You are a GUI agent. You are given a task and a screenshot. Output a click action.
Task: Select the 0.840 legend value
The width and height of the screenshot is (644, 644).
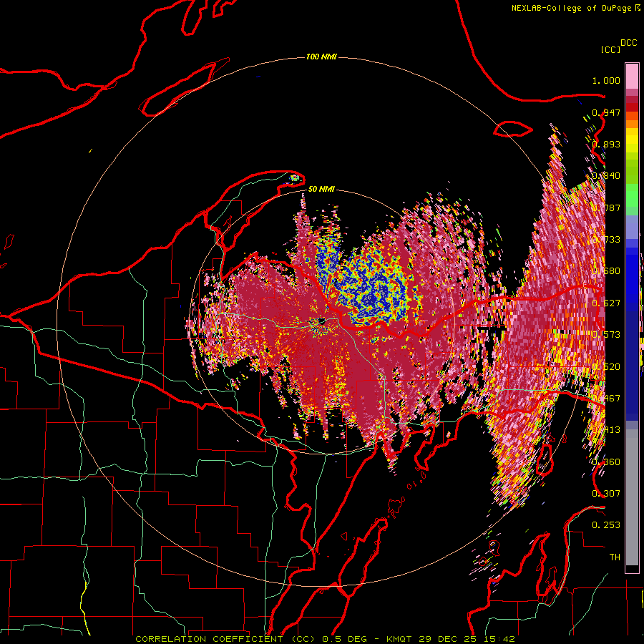click(606, 176)
